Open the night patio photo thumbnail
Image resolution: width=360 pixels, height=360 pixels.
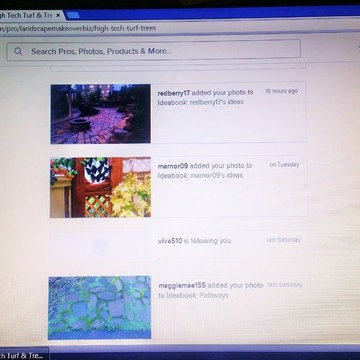point(100,114)
